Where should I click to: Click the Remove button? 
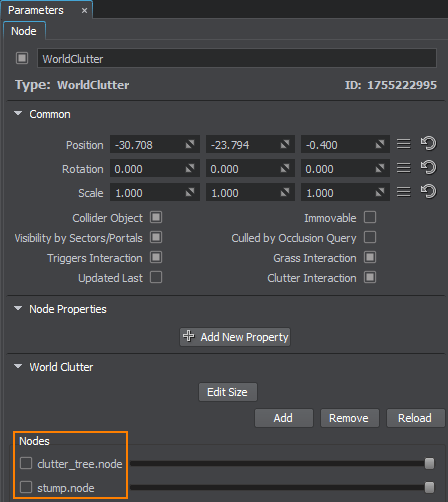[x=350, y=418]
